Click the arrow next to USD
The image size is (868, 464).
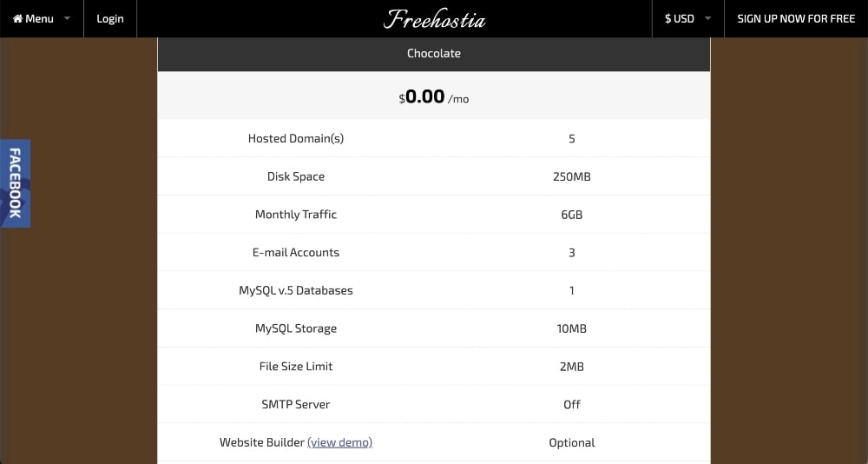pos(707,18)
